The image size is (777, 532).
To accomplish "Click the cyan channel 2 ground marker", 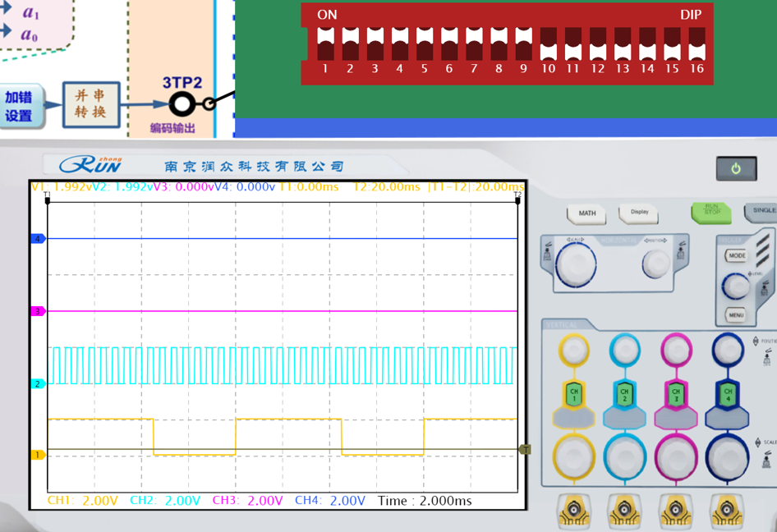I will (x=37, y=383).
